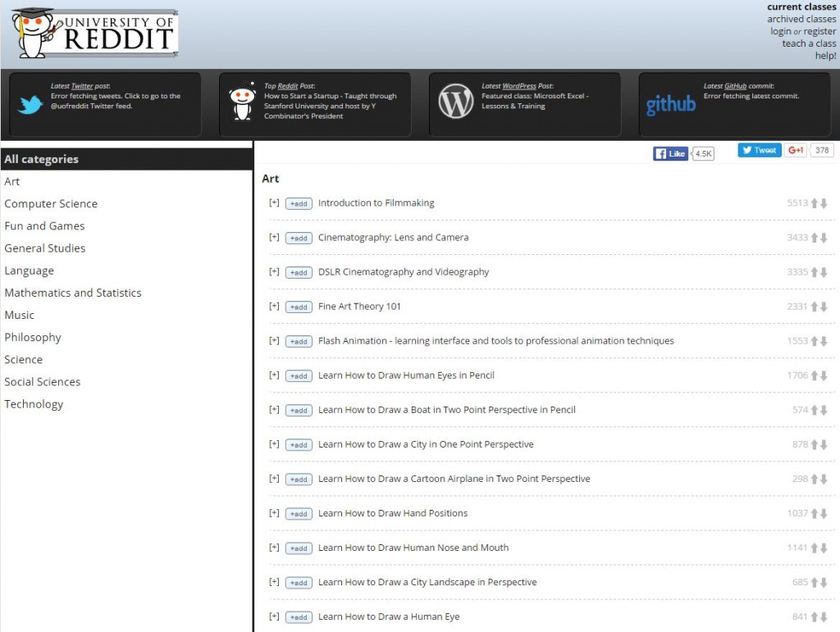The image size is (840, 632).
Task: Upvote Learn How to Draw Hand Positions
Action: click(x=815, y=514)
